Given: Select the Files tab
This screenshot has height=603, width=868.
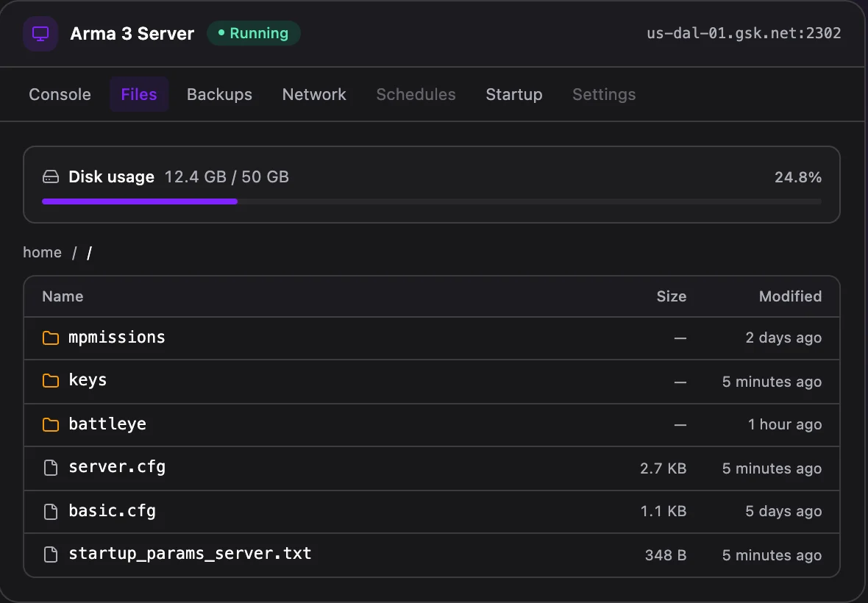Looking at the screenshot, I should pos(139,95).
